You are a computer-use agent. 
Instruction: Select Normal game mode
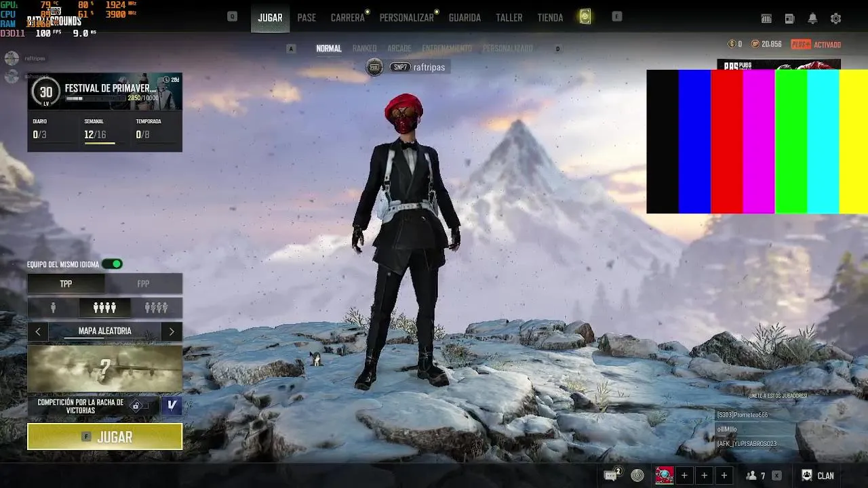pos(329,48)
